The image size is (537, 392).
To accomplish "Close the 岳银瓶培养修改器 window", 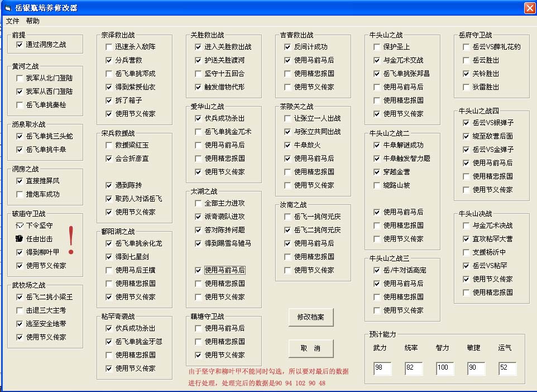I will [530, 8].
